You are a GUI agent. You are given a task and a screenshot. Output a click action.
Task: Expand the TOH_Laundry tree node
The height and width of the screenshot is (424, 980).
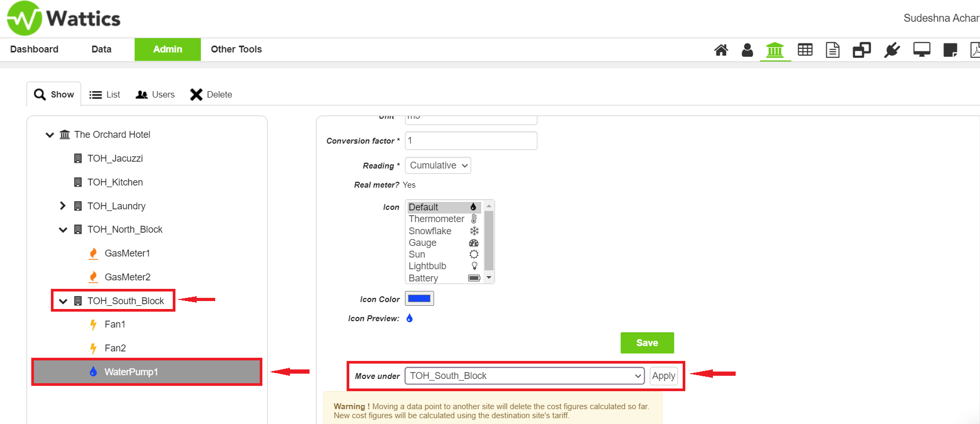coord(63,206)
